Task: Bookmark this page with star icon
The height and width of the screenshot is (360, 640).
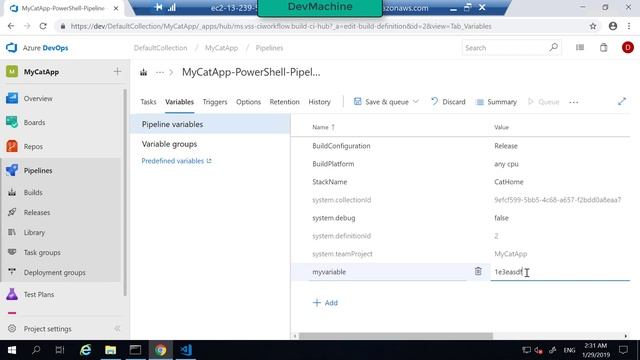Action: point(593,26)
